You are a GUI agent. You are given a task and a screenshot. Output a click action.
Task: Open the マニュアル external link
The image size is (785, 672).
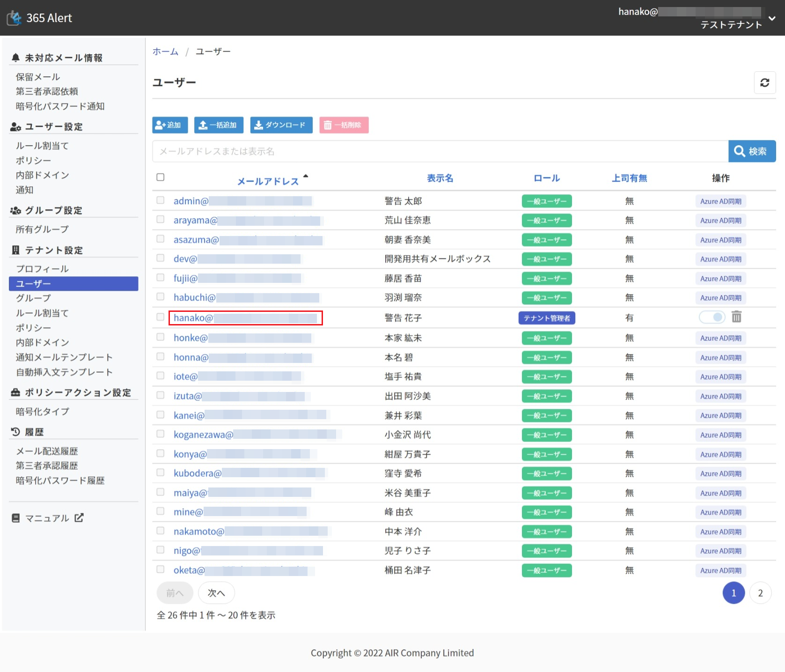point(48,518)
